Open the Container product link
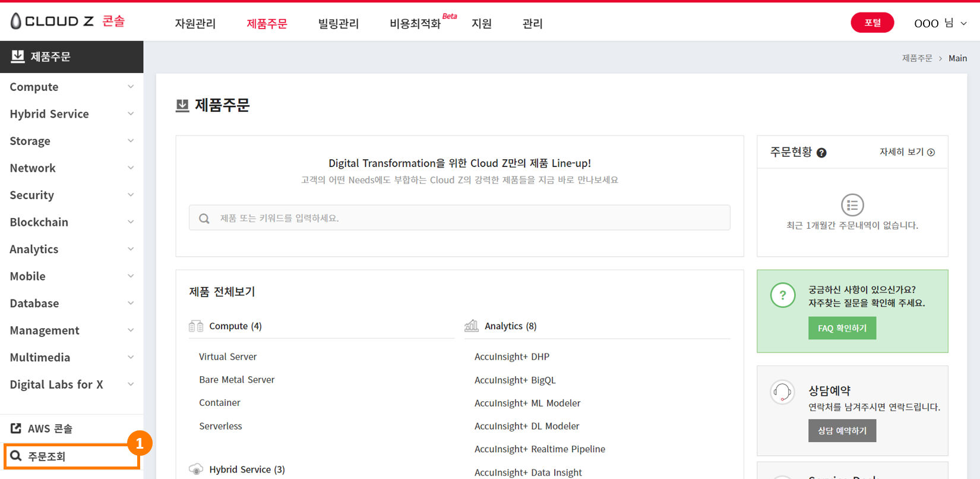This screenshot has height=479, width=980. 220,402
